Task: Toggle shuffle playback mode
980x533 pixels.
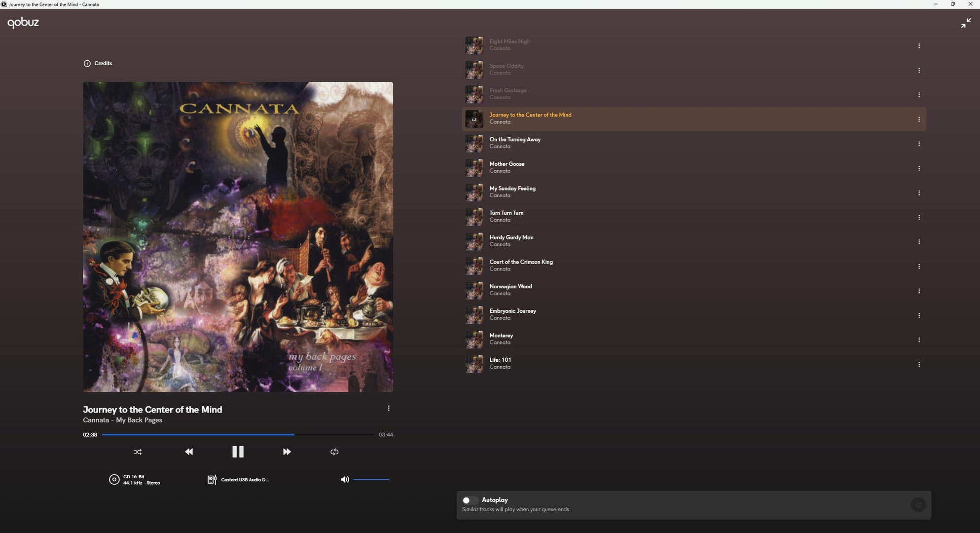Action: click(138, 452)
